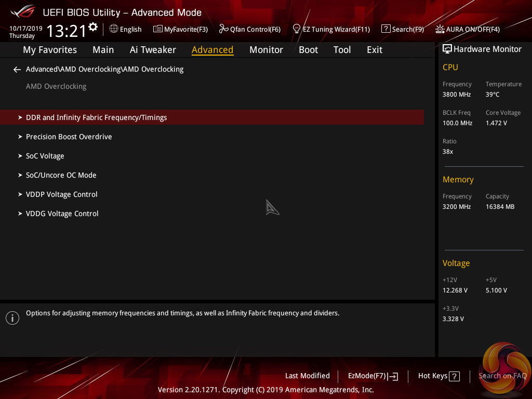Click the 13:21 clock display
The image size is (532, 399).
pos(66,31)
